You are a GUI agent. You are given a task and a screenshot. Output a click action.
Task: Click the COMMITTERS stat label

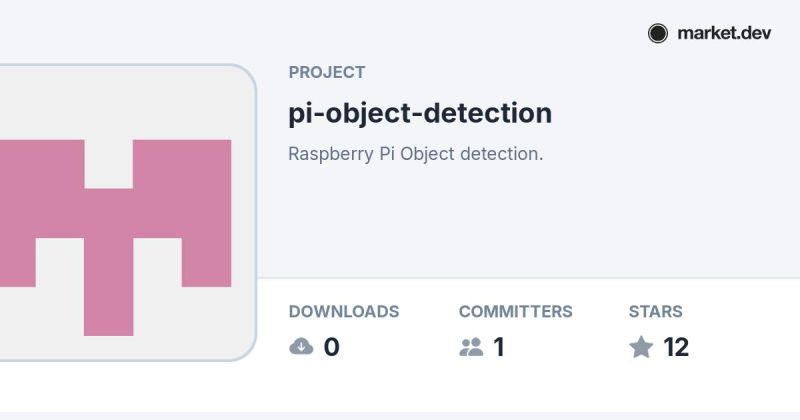516,312
